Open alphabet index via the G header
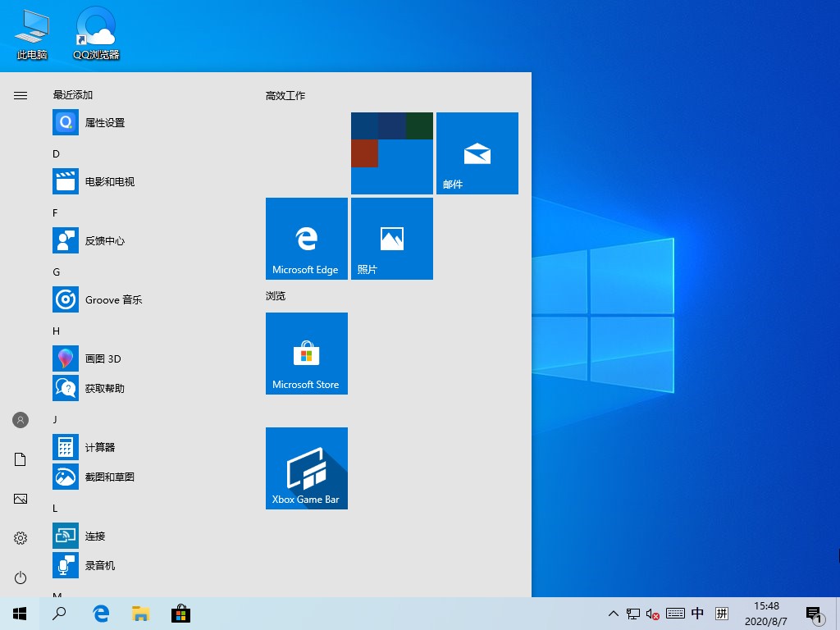The height and width of the screenshot is (630, 840). pyautogui.click(x=56, y=272)
